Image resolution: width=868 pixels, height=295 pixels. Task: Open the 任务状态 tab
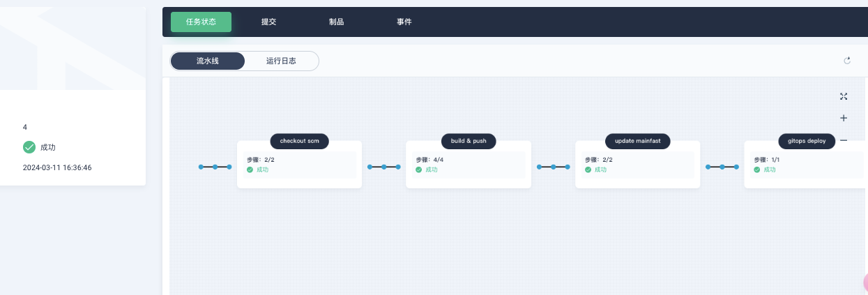[201, 22]
